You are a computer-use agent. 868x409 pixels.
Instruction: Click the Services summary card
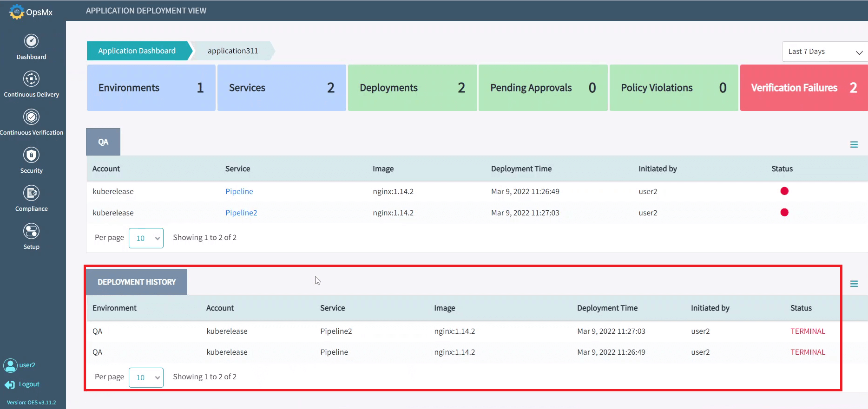pos(282,88)
